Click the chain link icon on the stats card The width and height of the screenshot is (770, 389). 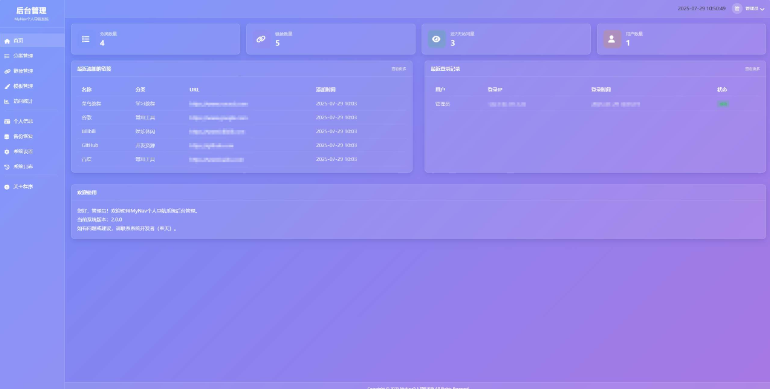click(x=261, y=39)
